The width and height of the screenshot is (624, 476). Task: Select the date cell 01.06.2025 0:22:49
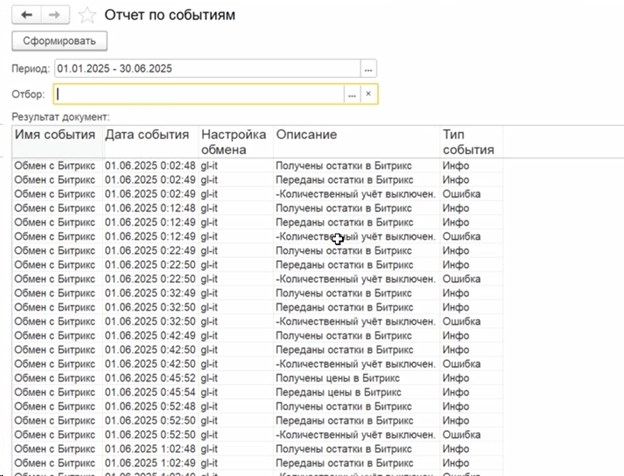click(x=148, y=251)
